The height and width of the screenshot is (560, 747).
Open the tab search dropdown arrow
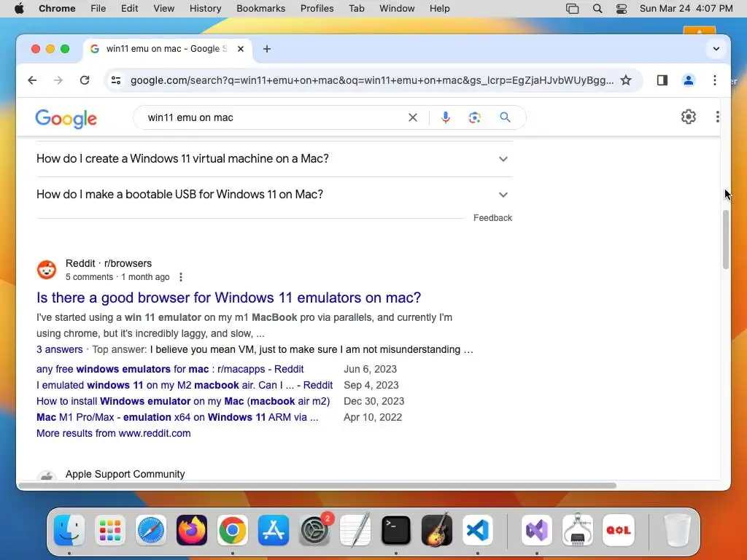(716, 49)
